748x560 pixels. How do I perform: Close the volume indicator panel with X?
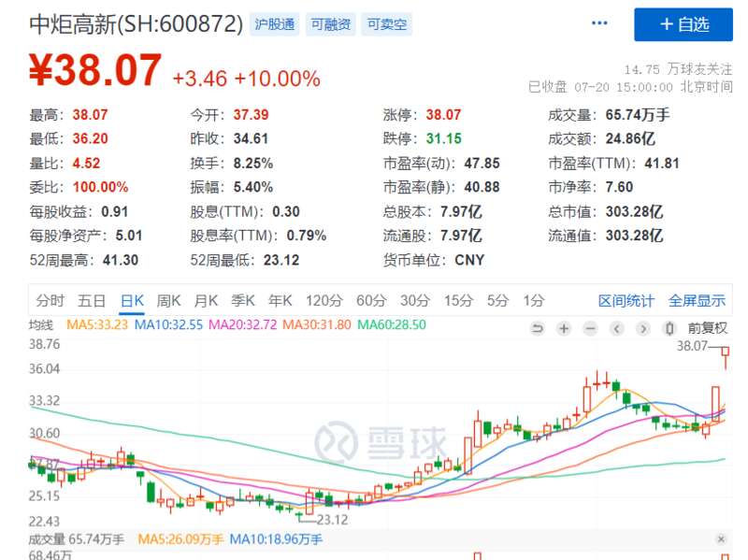pyautogui.click(x=721, y=539)
